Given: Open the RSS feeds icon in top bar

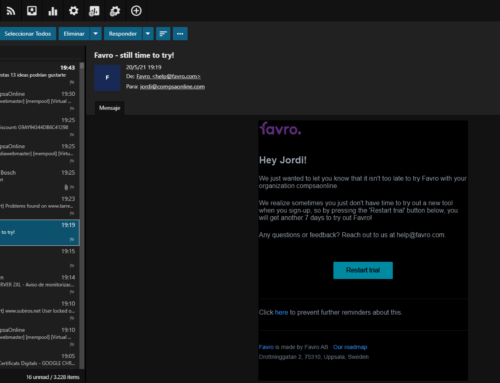Looking at the screenshot, I should click(11, 11).
